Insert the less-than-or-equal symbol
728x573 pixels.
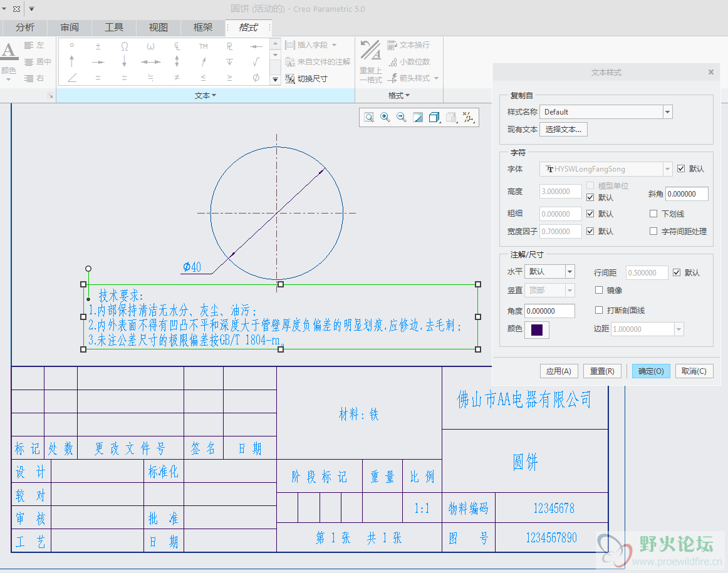point(204,78)
